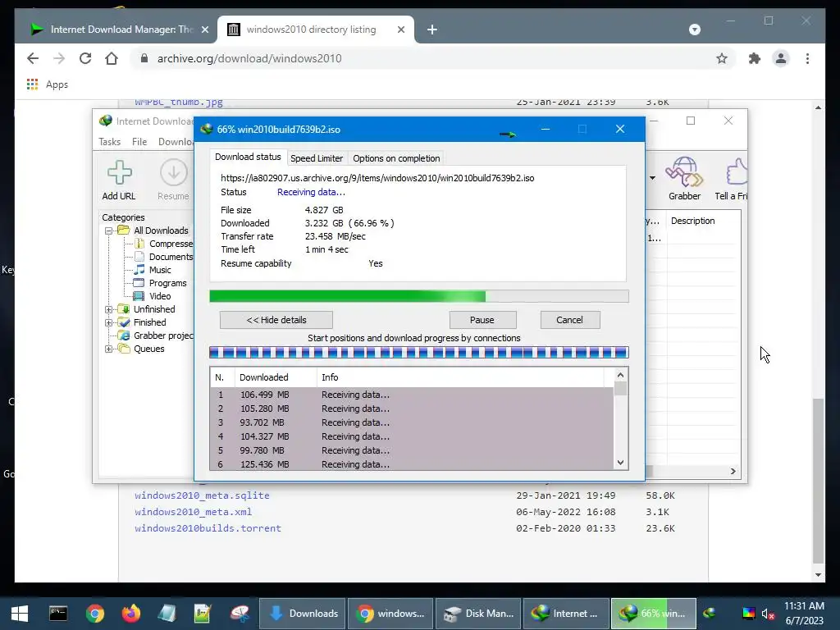Viewport: 840px width, 630px height.
Task: Click the Downloads taskbar button
Action: pos(303,614)
